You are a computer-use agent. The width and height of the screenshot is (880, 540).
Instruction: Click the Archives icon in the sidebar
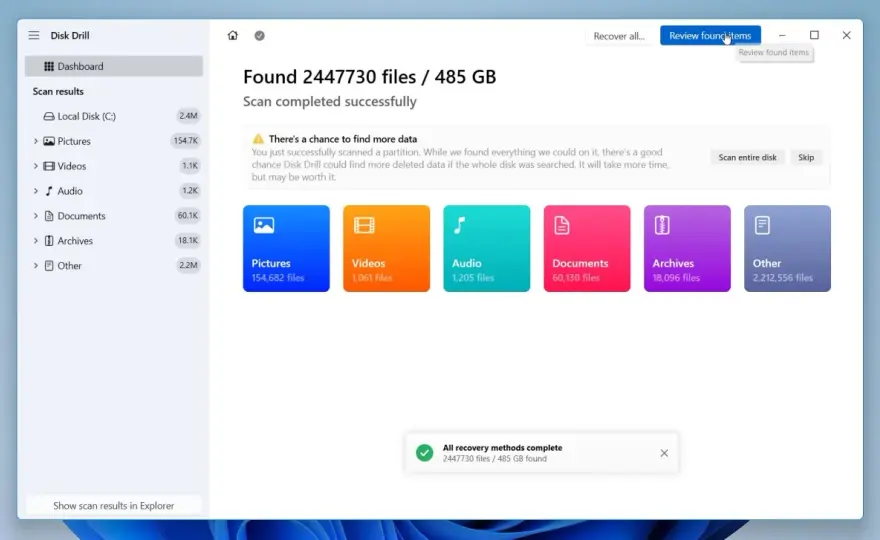point(49,241)
